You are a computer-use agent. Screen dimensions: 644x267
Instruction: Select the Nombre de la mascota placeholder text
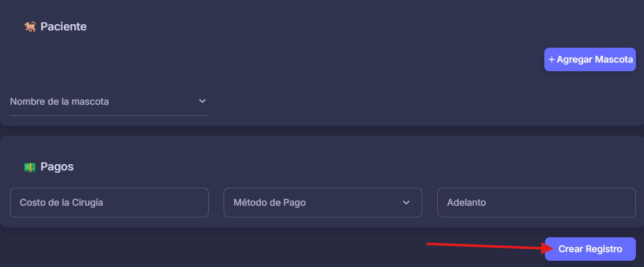tap(59, 102)
